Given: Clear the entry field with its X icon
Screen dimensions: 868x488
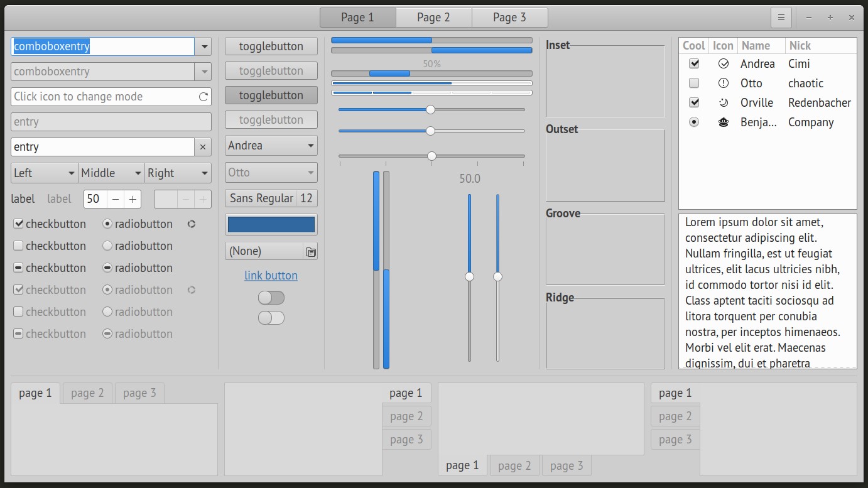Looking at the screenshot, I should coord(202,147).
